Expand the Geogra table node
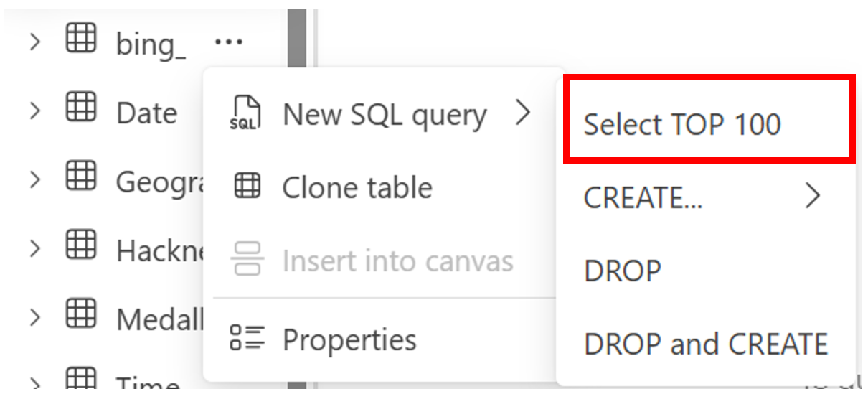 click(34, 180)
